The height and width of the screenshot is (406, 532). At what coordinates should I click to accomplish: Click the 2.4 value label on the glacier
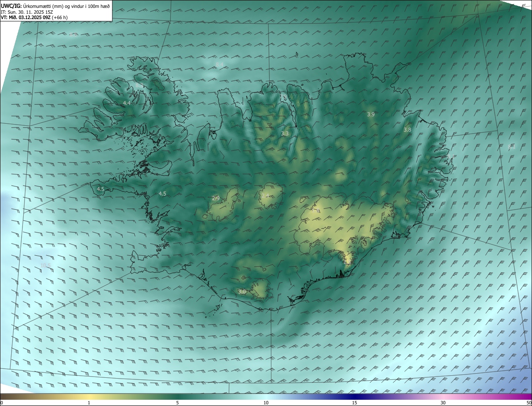pos(265,196)
